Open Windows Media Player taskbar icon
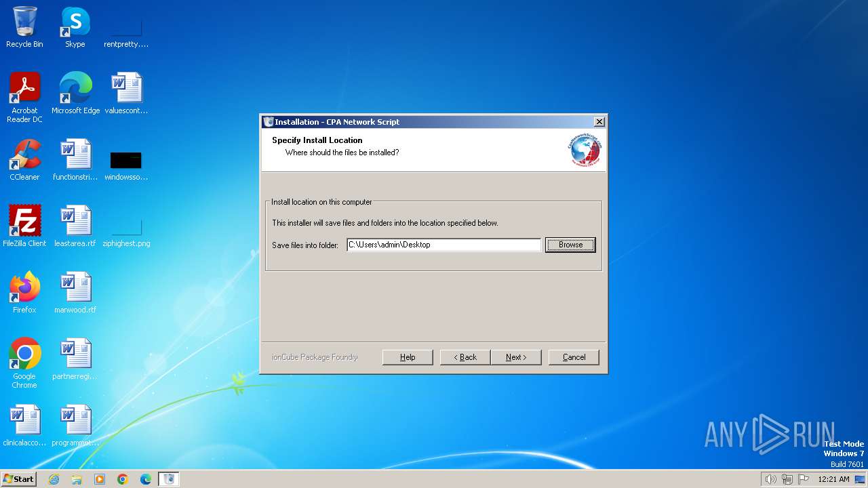This screenshot has height=488, width=868. (100, 479)
